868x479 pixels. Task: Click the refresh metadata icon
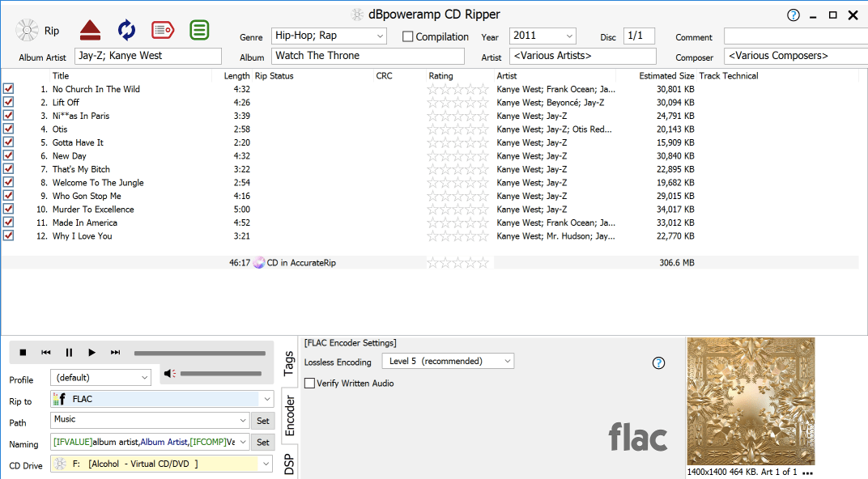pos(126,29)
